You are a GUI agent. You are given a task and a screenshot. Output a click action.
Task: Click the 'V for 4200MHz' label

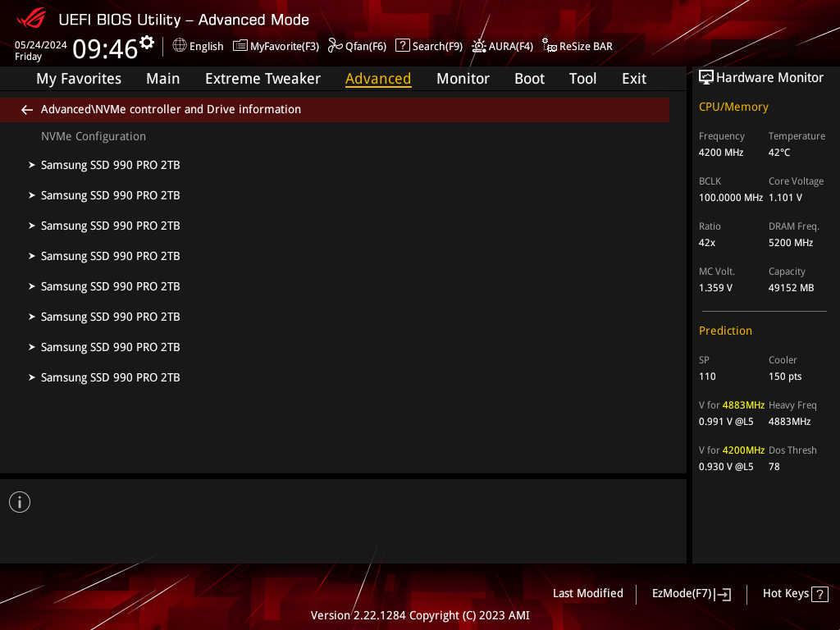tap(731, 450)
